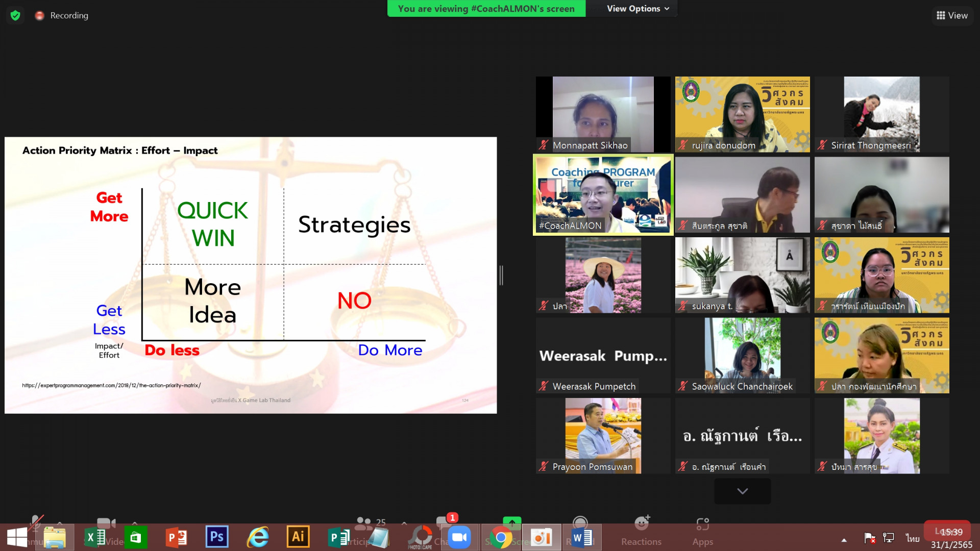Viewport: 980px width, 551px height.
Task: Select the ปลา กองพัฒนานักศึกษา video tile
Action: click(x=881, y=355)
